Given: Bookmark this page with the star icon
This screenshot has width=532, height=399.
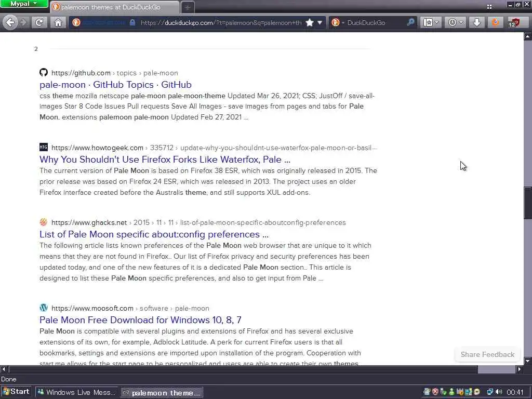Looking at the screenshot, I should (310, 23).
